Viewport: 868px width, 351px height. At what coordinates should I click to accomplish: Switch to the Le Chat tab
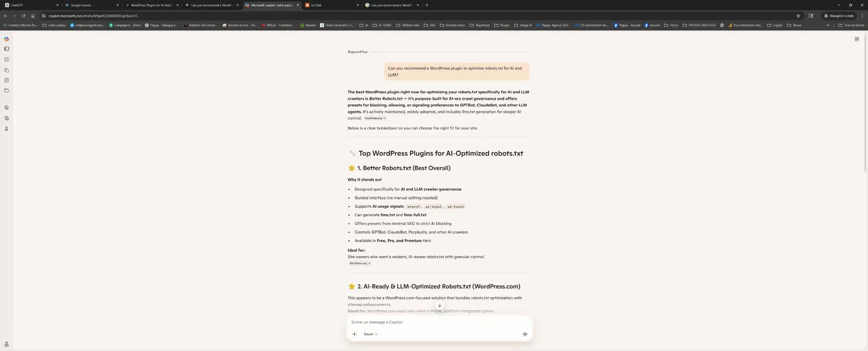(332, 5)
